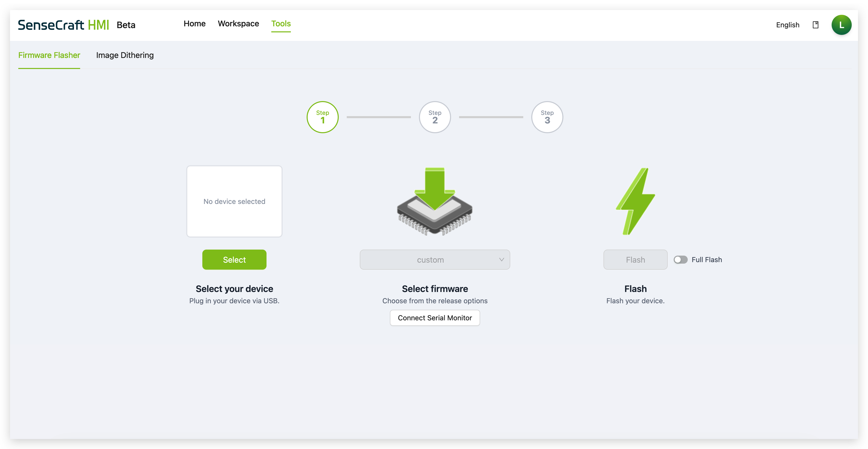Open the user avatar L menu
This screenshot has width=868, height=449.
[x=841, y=25]
